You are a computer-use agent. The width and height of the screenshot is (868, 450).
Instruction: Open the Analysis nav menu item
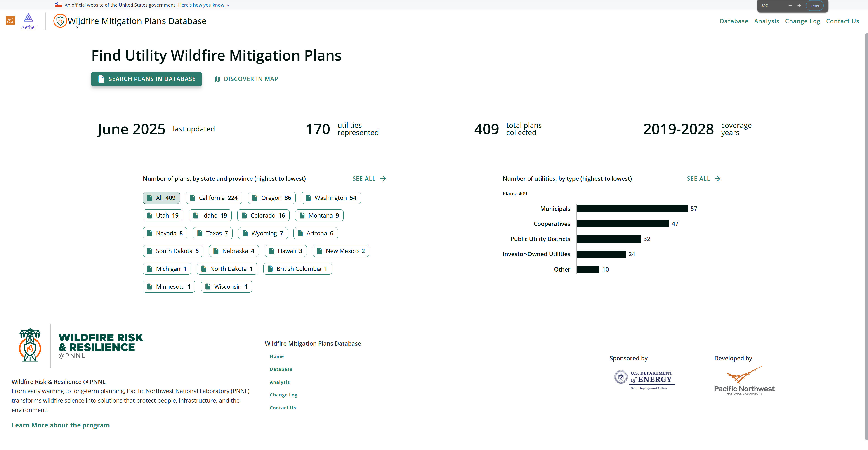(766, 21)
